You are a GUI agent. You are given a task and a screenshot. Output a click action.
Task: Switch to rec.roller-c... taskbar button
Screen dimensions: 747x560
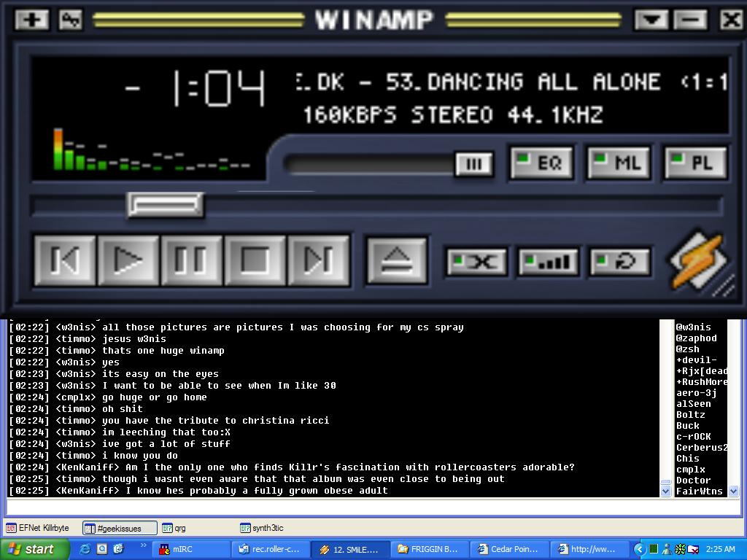point(271,550)
